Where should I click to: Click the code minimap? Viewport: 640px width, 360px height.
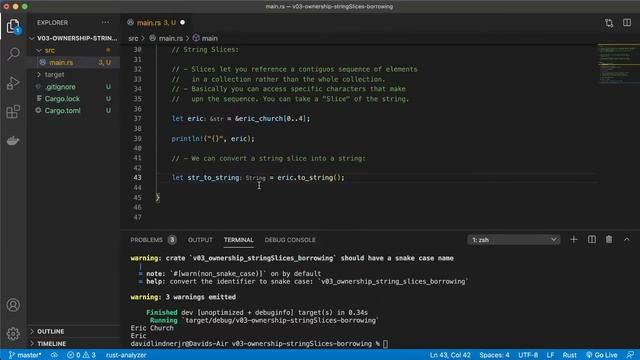point(618,63)
